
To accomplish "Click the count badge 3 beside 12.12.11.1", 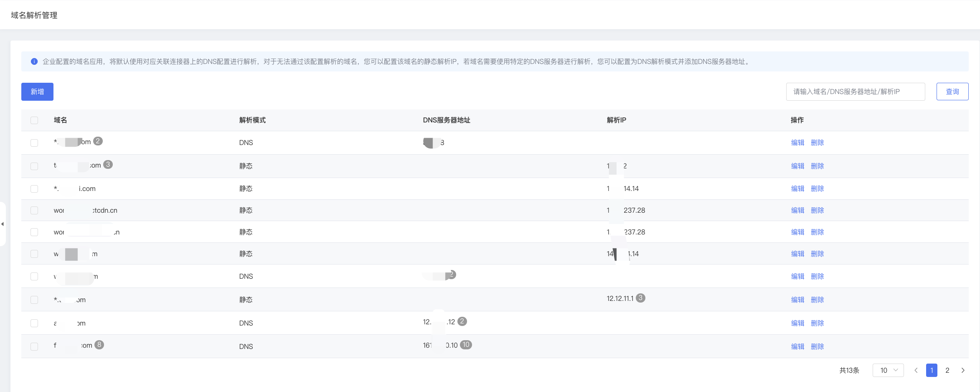I will click(x=640, y=298).
